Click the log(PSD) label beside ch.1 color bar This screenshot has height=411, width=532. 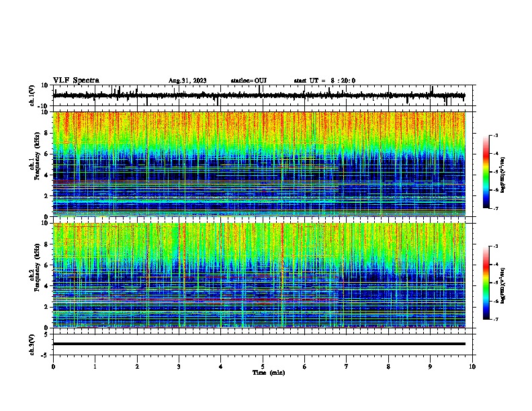point(503,175)
